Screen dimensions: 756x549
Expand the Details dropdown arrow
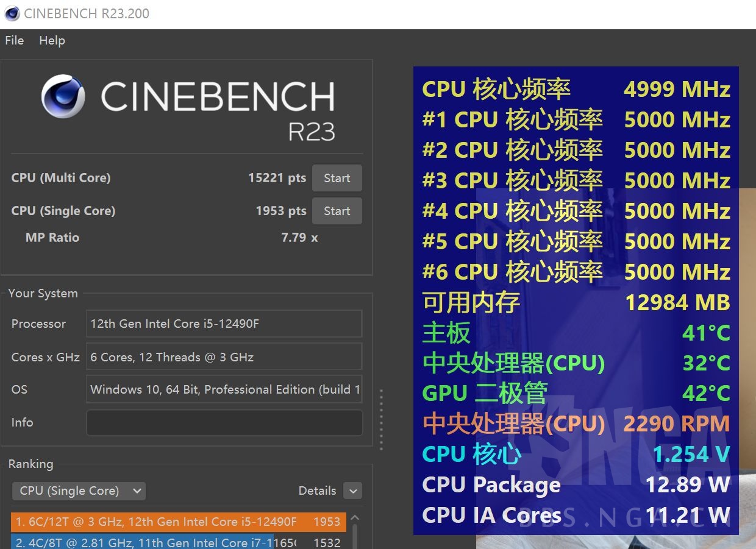[352, 491]
